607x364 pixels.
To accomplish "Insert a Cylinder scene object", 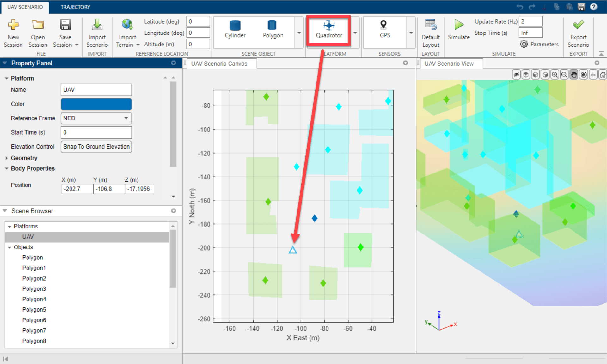I will [x=235, y=30].
